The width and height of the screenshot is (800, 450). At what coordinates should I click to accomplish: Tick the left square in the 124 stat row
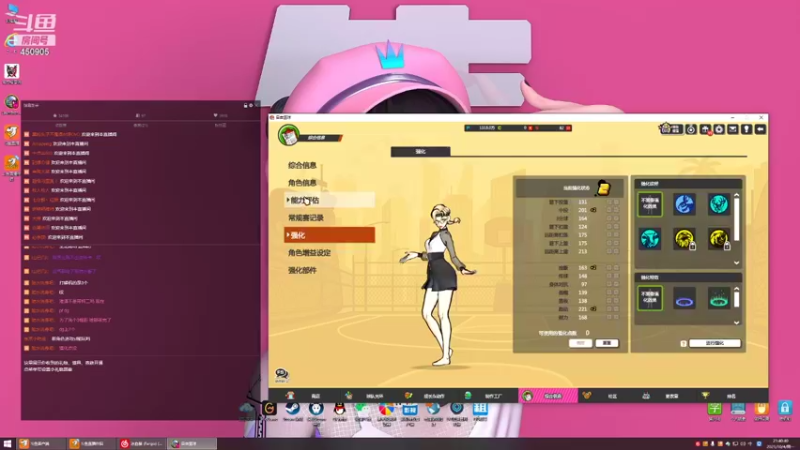[609, 227]
